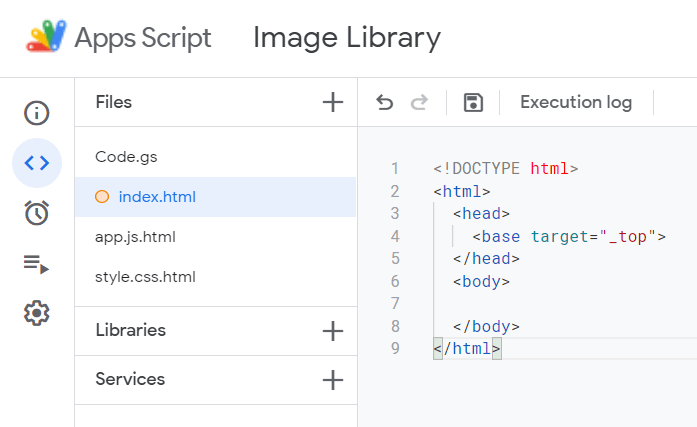Viewport: 697px width, 427px height.
Task: Open the Overview info icon in sidebar
Action: (x=37, y=112)
